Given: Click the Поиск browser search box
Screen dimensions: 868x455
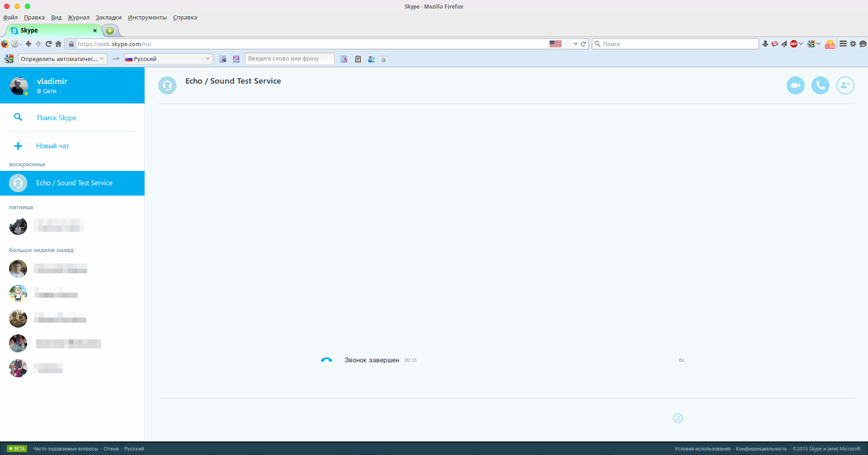Looking at the screenshot, I should point(675,44).
